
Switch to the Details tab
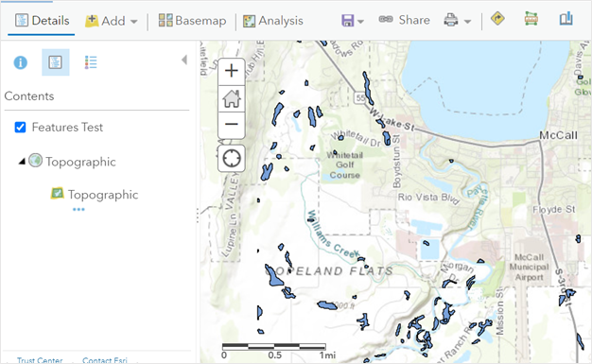43,21
